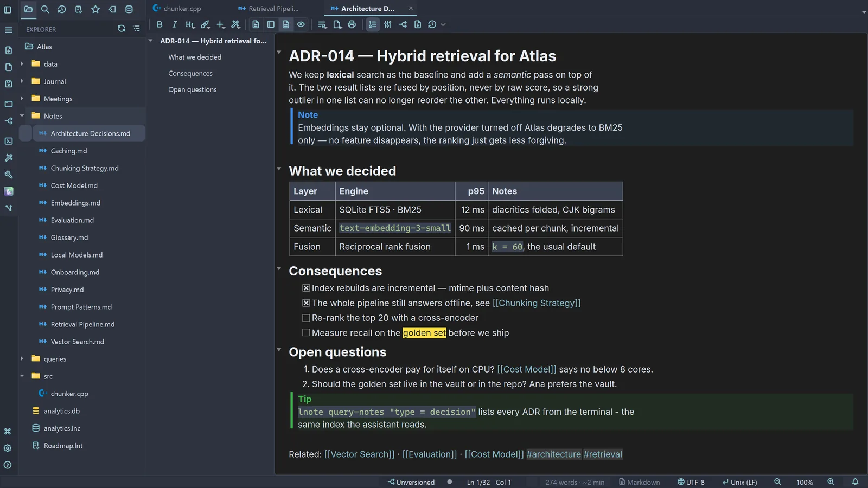
Task: Collapse the Notes folder
Action: (22, 116)
